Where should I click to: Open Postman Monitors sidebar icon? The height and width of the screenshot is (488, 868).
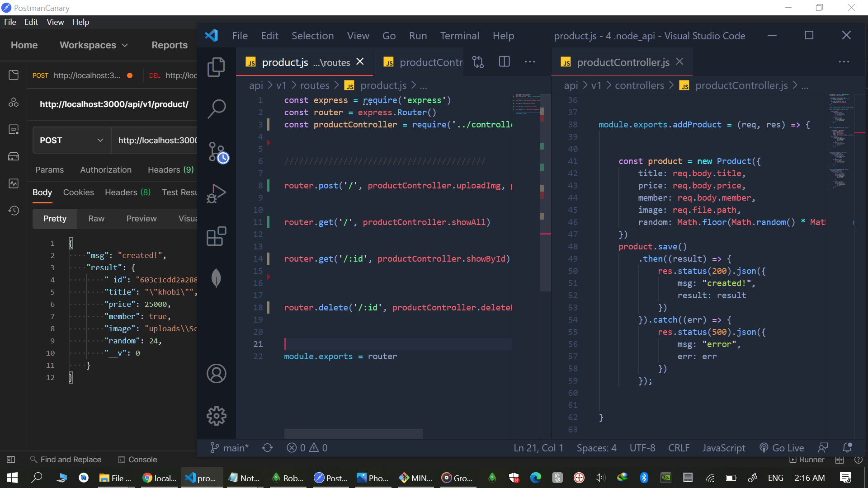pos(14,183)
